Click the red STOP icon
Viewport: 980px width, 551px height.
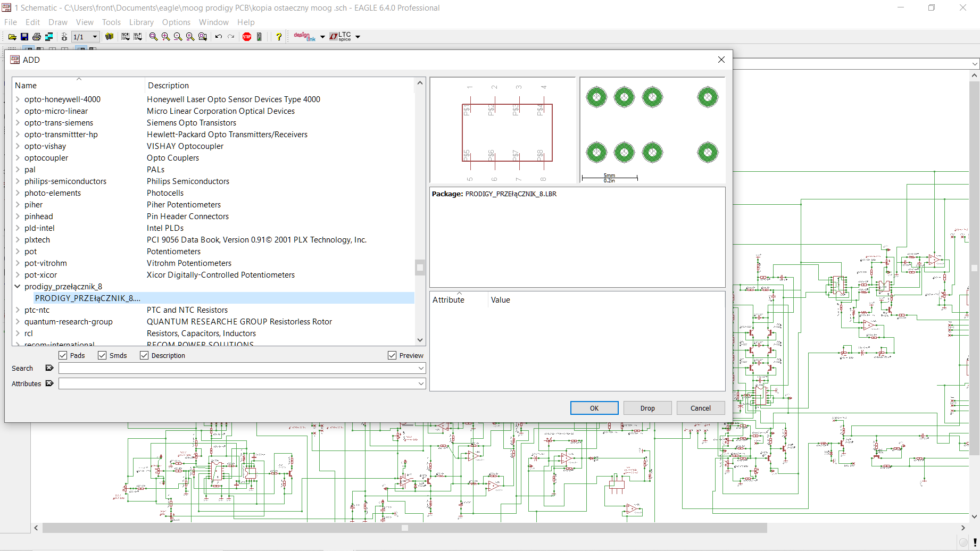247,37
